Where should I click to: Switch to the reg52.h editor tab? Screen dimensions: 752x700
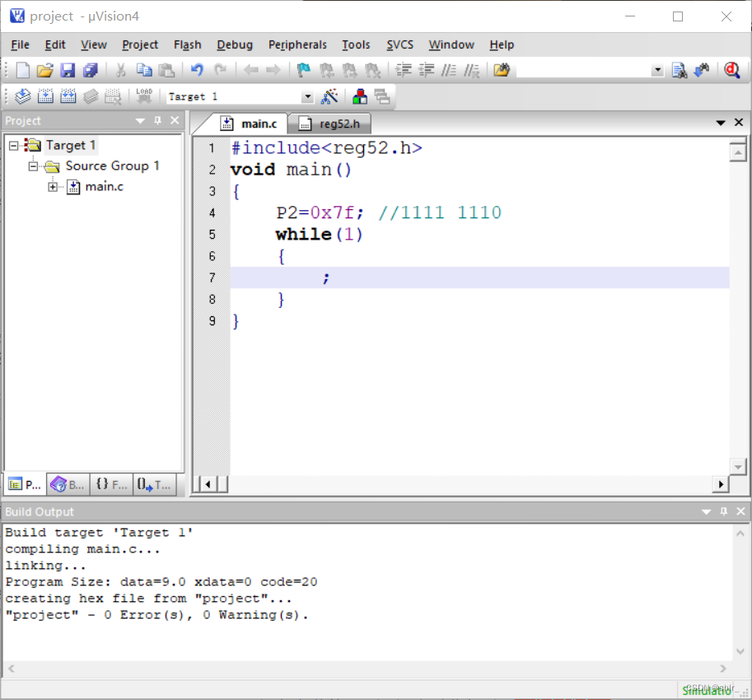point(329,124)
